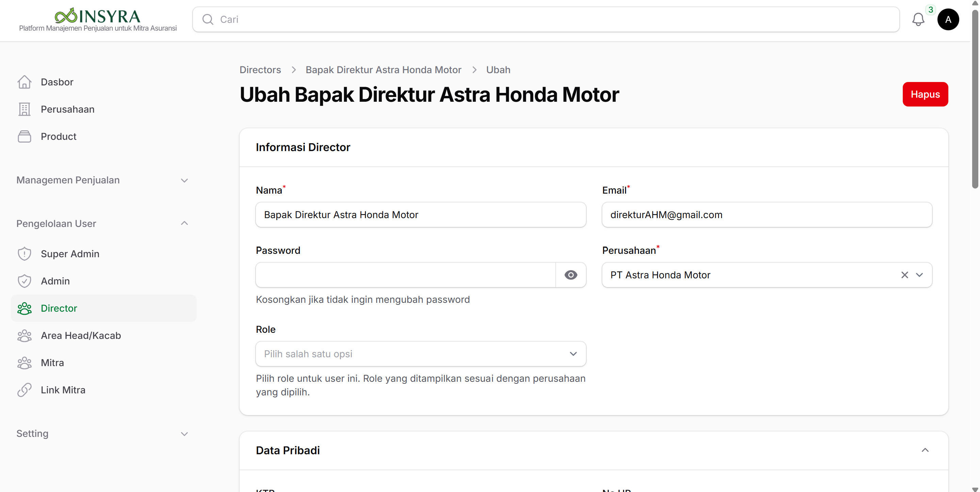980x492 pixels.
Task: Collapse the Data Pribadi panel
Action: tap(925, 450)
